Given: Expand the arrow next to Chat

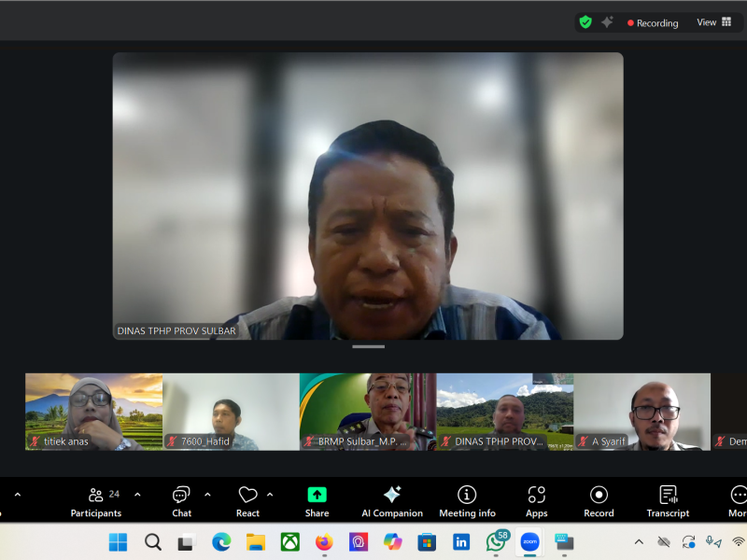Looking at the screenshot, I should coord(207,495).
